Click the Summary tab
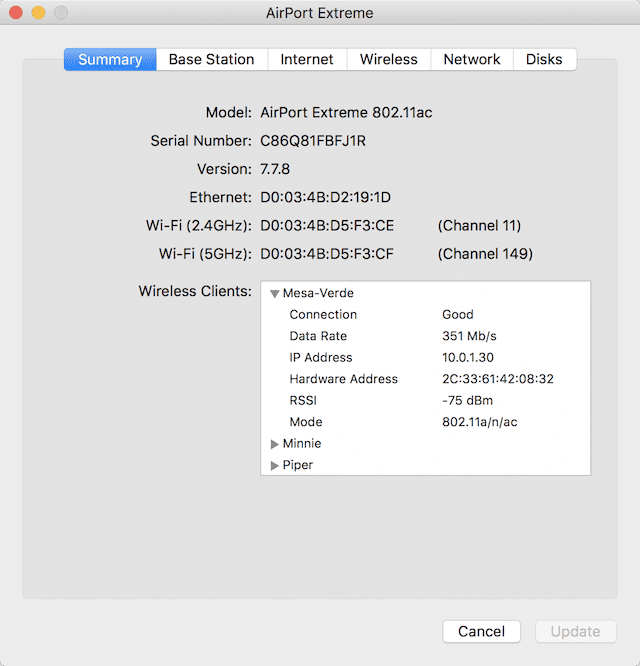 pyautogui.click(x=110, y=59)
